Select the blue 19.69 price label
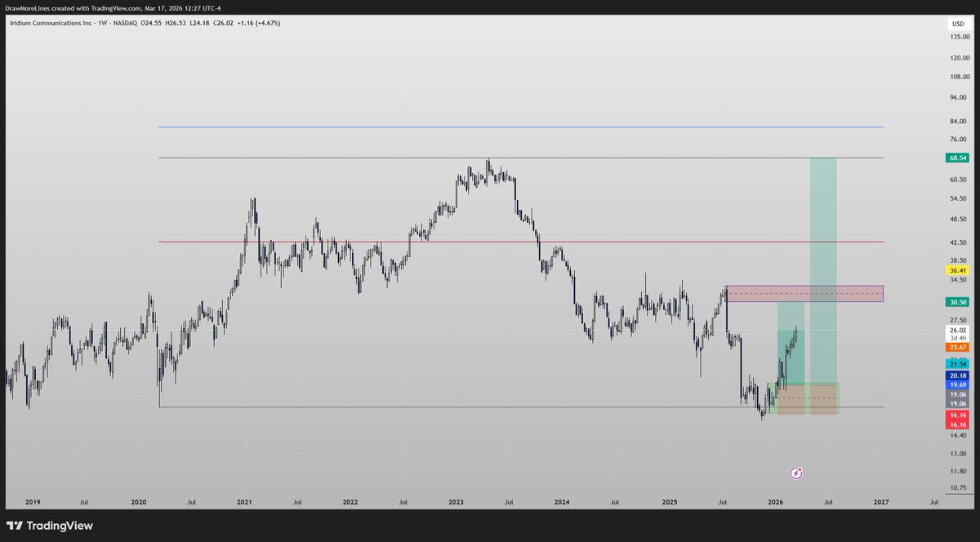 click(x=958, y=384)
